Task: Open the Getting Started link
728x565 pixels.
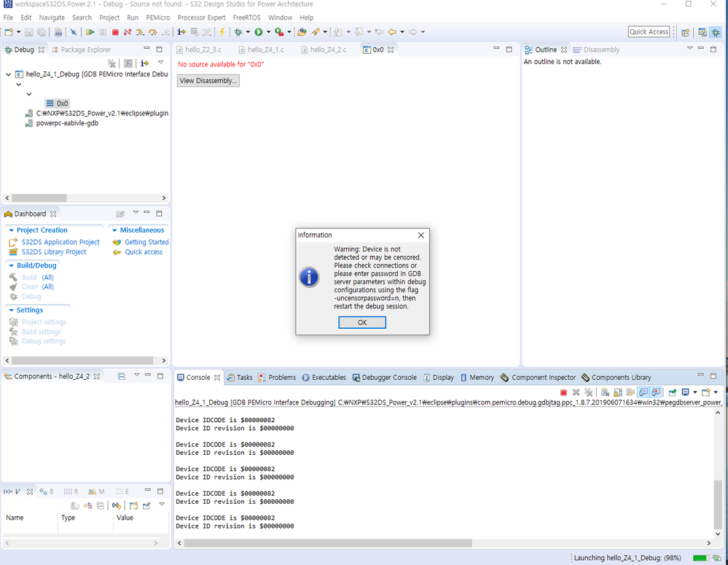Action: click(146, 242)
